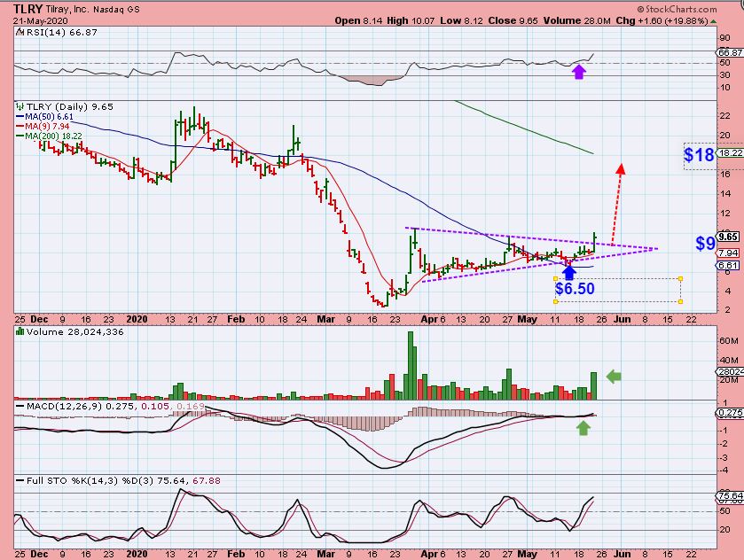Click the 9.65 last price tag on right axis
Viewport: 744px width, 560px height.
(728, 237)
